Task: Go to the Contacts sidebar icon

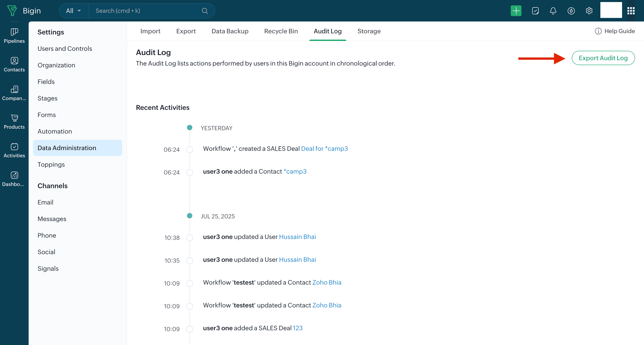Action: pos(14,61)
